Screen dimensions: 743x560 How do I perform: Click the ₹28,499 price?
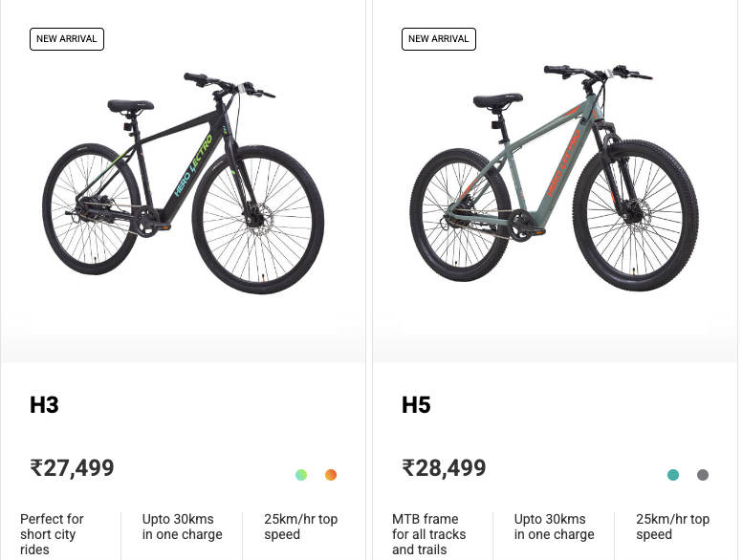pyautogui.click(x=444, y=468)
